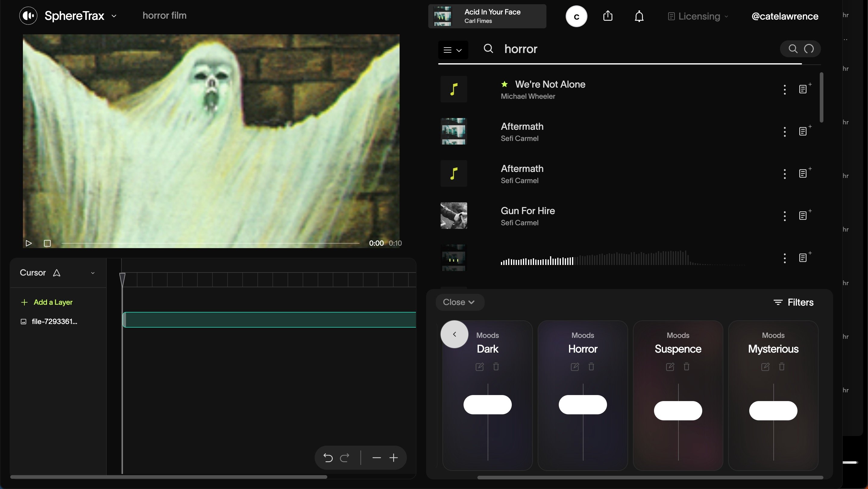Open the SphereTrax dropdown chevron
Viewport: 868px width, 489px height.
pyautogui.click(x=114, y=16)
